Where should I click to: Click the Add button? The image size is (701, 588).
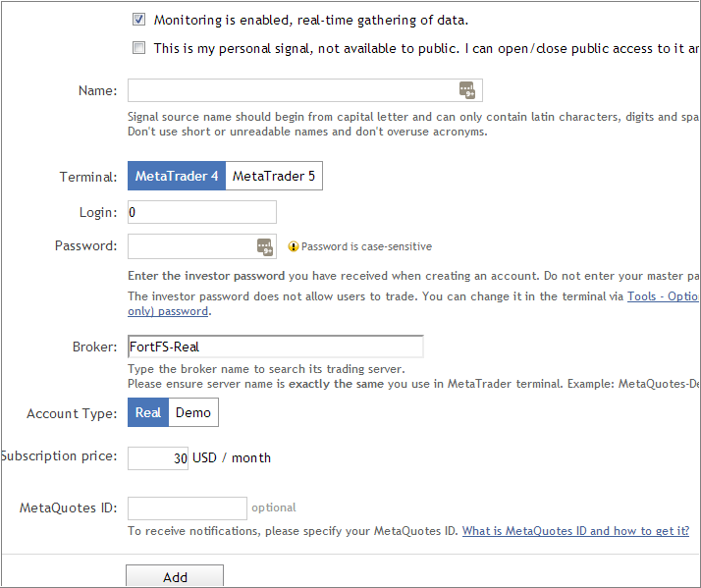[175, 576]
